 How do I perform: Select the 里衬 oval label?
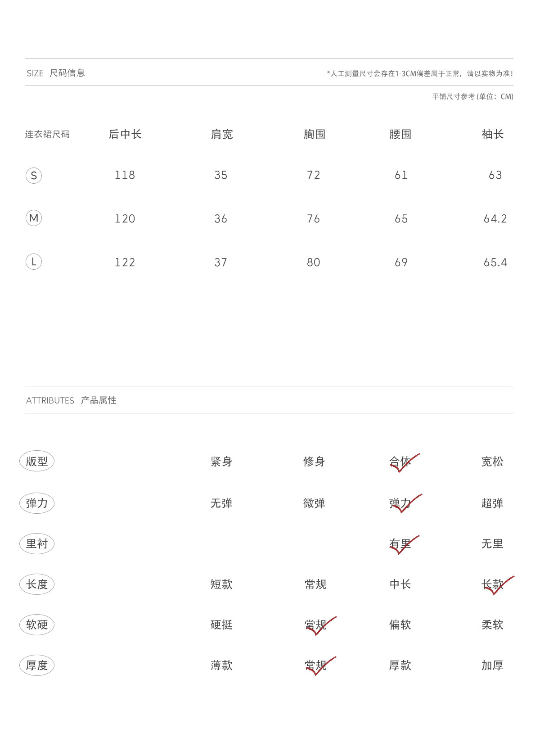tap(37, 543)
